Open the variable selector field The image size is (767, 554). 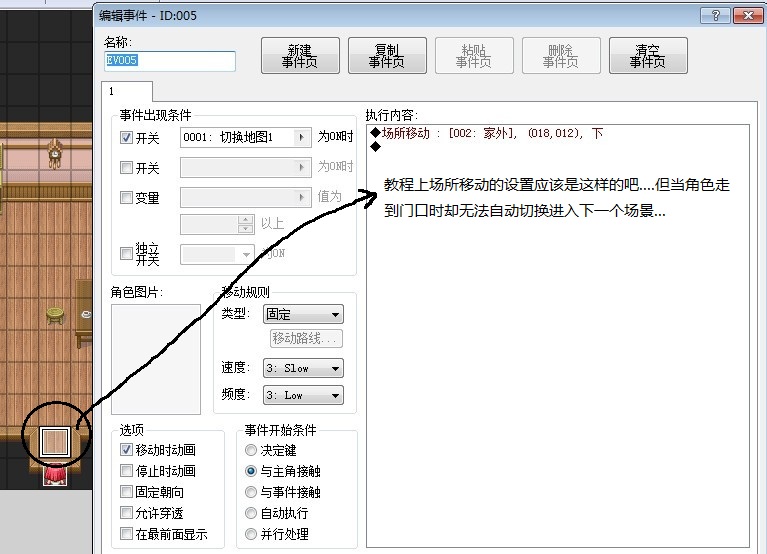click(x=246, y=197)
